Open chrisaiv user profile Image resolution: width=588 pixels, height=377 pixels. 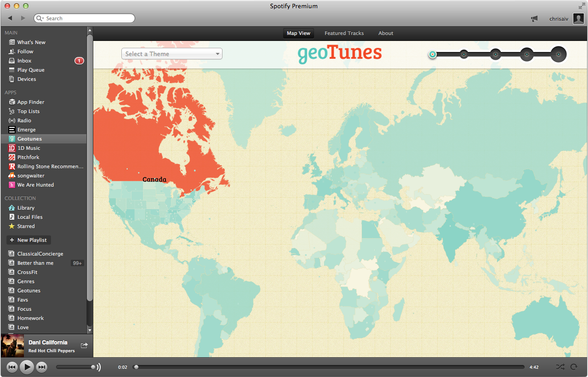point(559,19)
